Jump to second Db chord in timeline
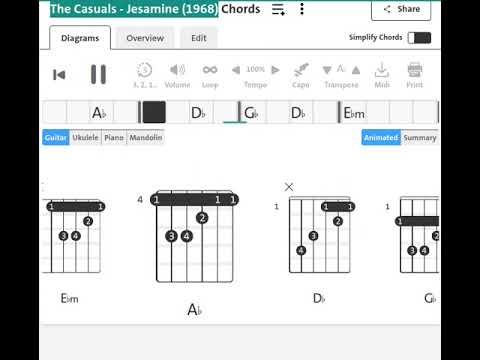480x360 pixels. (298, 113)
